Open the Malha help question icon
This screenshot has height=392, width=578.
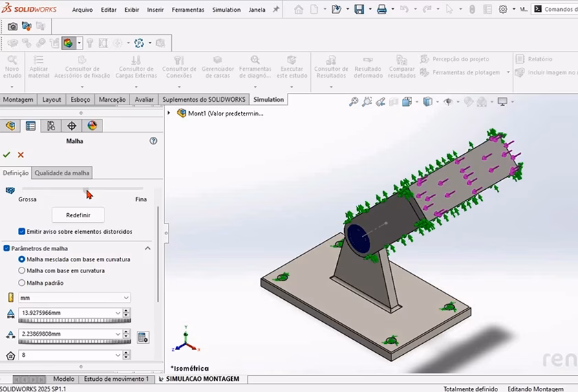[153, 141]
